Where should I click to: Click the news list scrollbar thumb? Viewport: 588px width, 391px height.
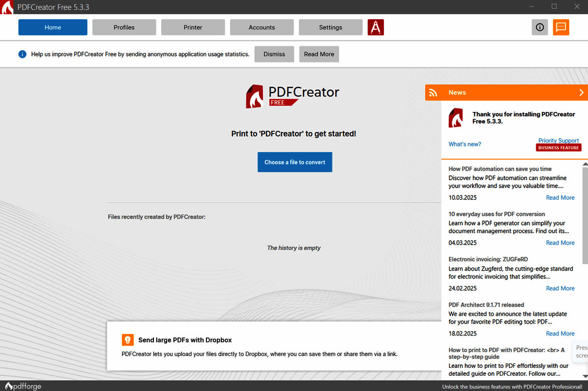click(x=585, y=215)
